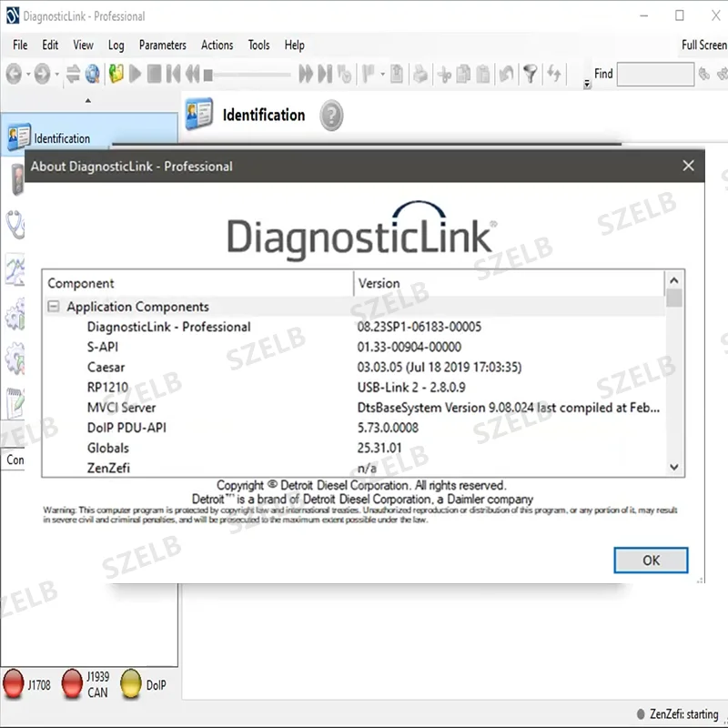Click the skip-to-end playback button
Viewport: 728px width, 728px height.
tap(325, 74)
